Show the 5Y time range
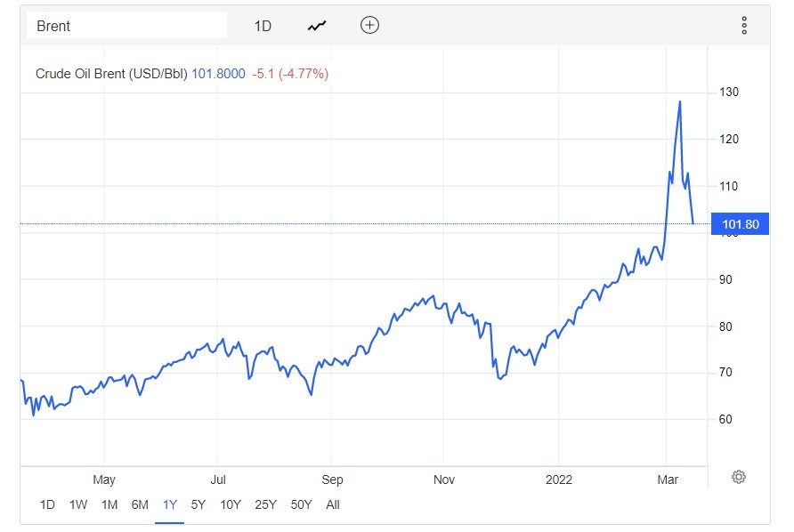 pyautogui.click(x=198, y=504)
